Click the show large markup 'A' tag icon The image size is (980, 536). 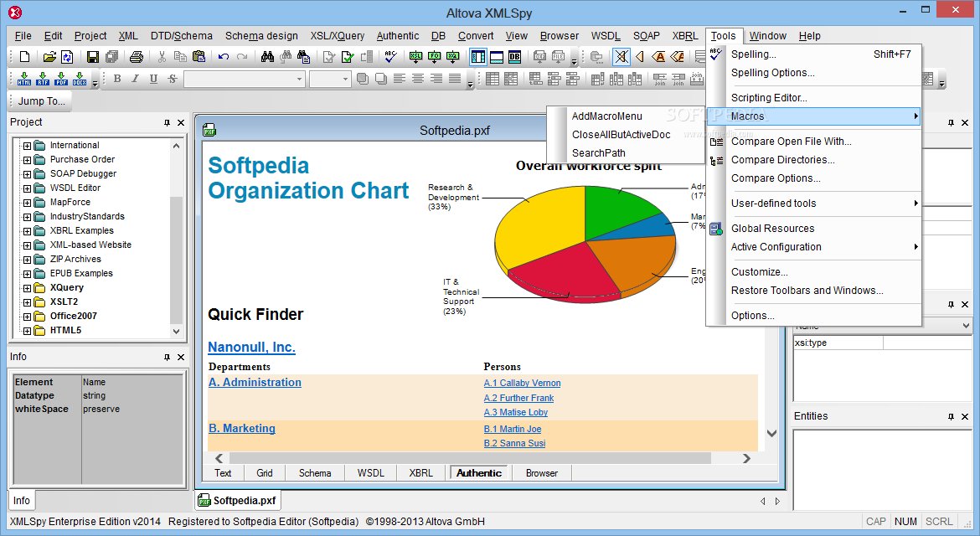[658, 57]
